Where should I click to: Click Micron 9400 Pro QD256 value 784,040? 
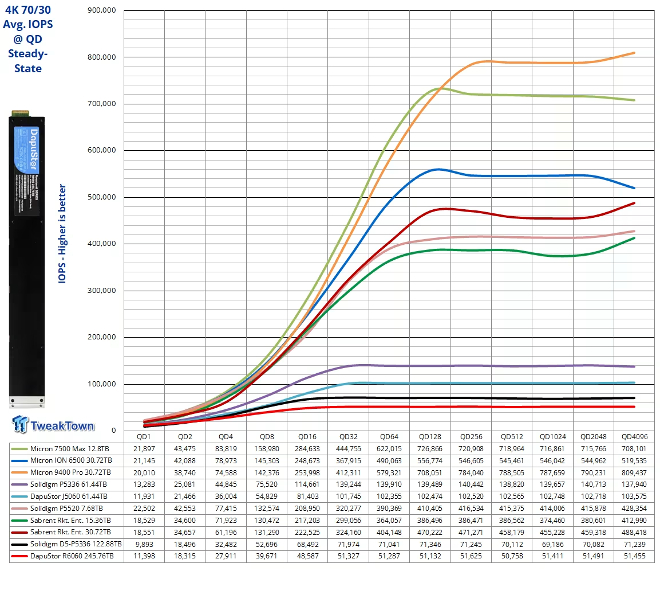(x=471, y=473)
